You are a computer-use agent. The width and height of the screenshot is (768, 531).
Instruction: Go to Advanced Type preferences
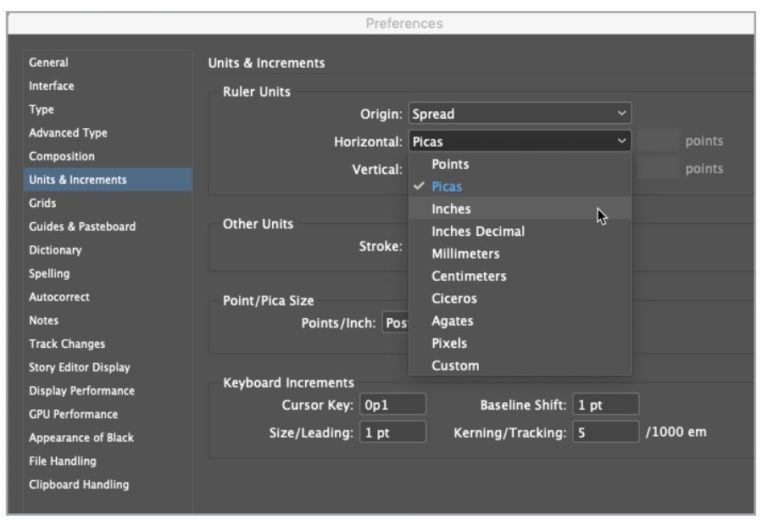coord(68,133)
